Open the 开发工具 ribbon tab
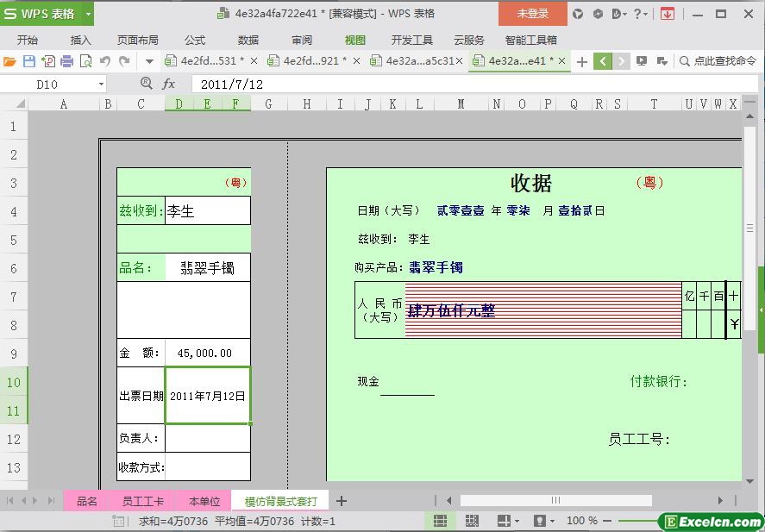The width and height of the screenshot is (765, 532). tap(412, 40)
